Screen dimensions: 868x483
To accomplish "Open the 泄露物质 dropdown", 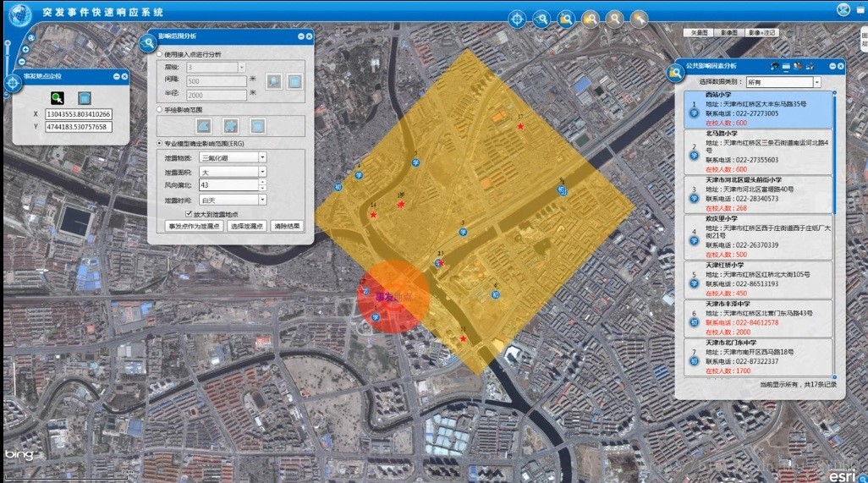I will point(262,157).
